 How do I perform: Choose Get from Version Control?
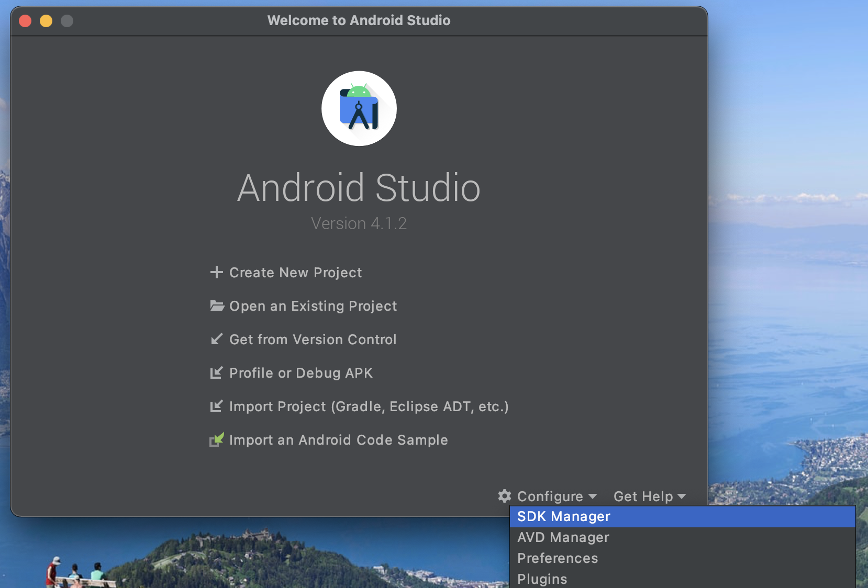click(x=313, y=340)
